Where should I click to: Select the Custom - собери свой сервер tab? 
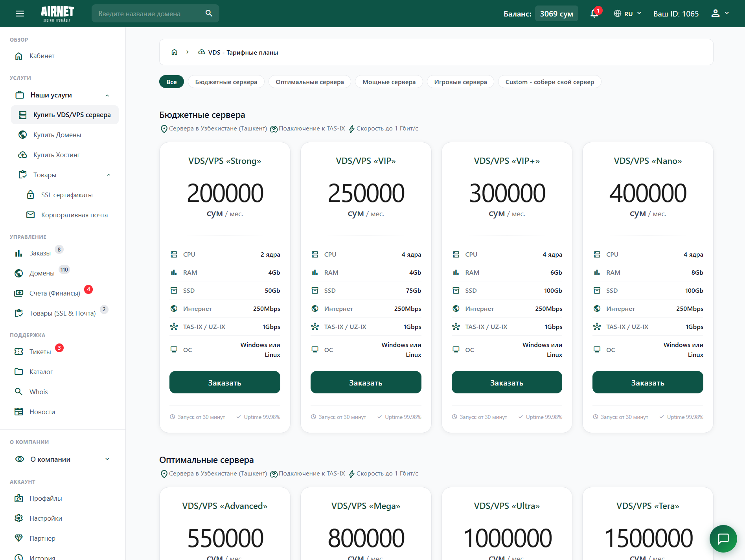pos(549,82)
